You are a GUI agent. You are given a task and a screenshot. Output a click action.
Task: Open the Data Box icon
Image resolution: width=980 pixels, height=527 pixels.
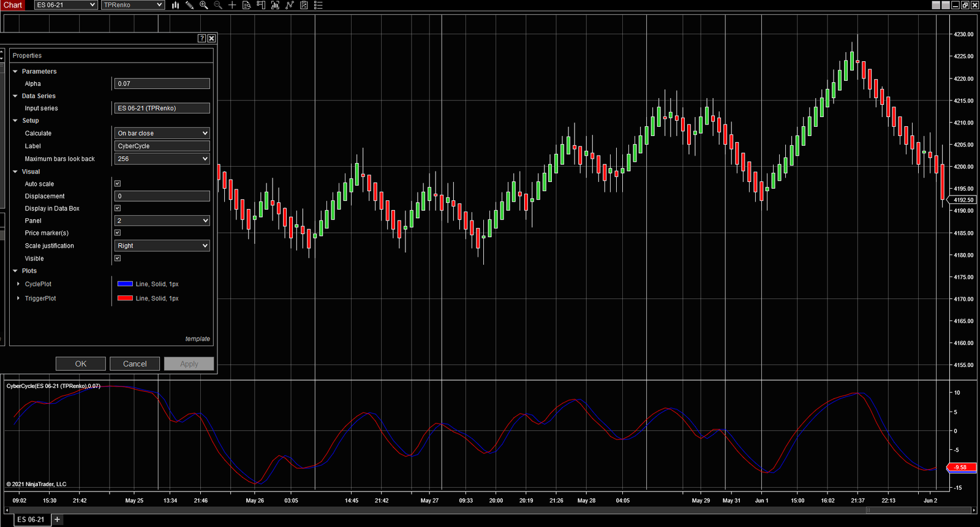tap(246, 5)
